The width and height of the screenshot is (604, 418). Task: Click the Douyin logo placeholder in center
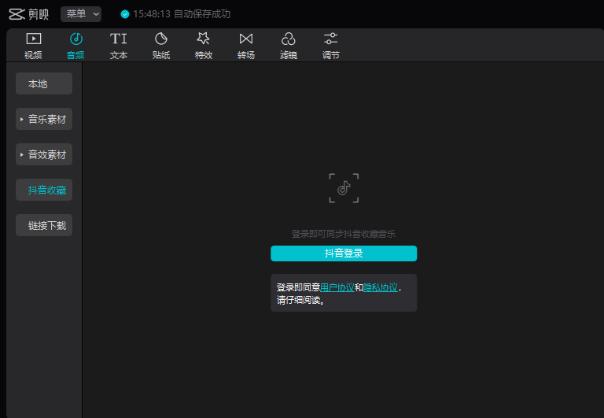(x=343, y=187)
